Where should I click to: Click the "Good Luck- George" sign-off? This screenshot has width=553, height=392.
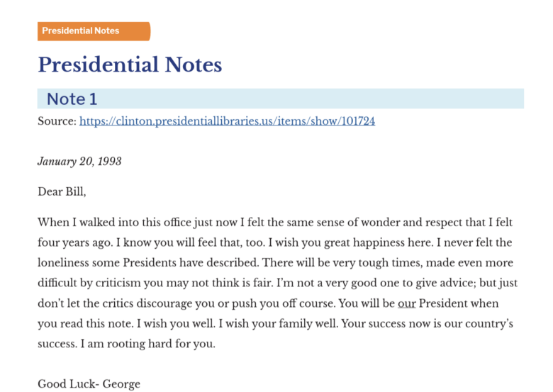[89, 384]
